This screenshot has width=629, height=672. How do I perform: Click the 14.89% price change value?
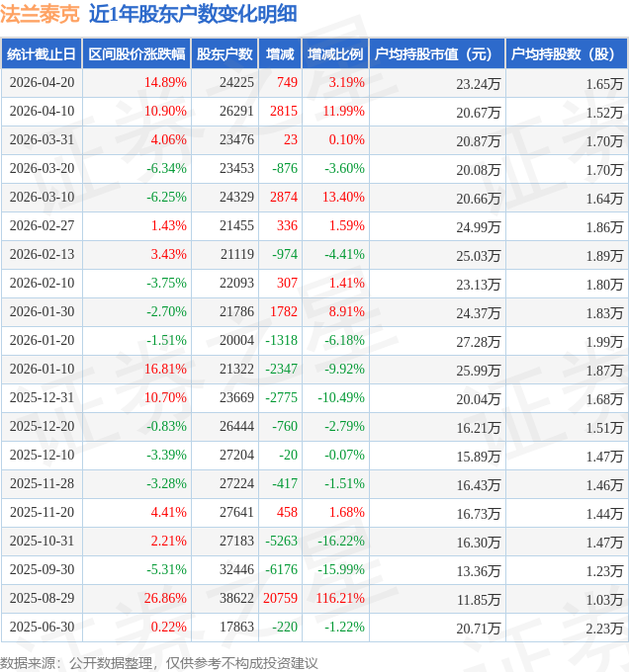click(x=165, y=83)
